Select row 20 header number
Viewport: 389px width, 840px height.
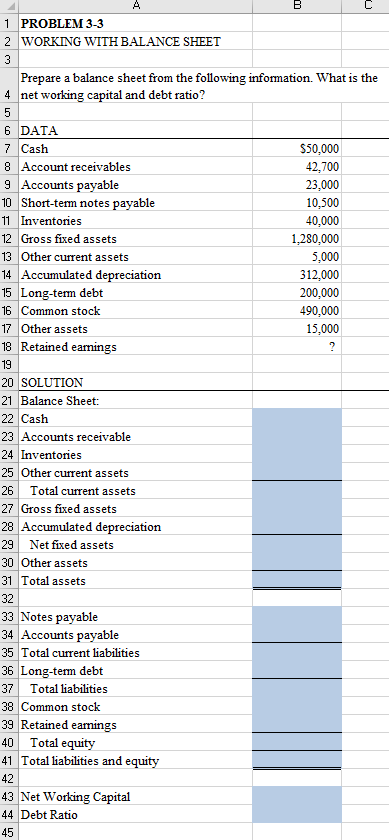[x=9, y=382]
